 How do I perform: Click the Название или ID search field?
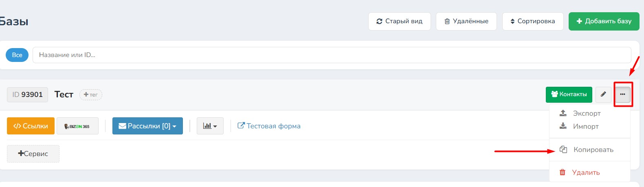(x=332, y=55)
